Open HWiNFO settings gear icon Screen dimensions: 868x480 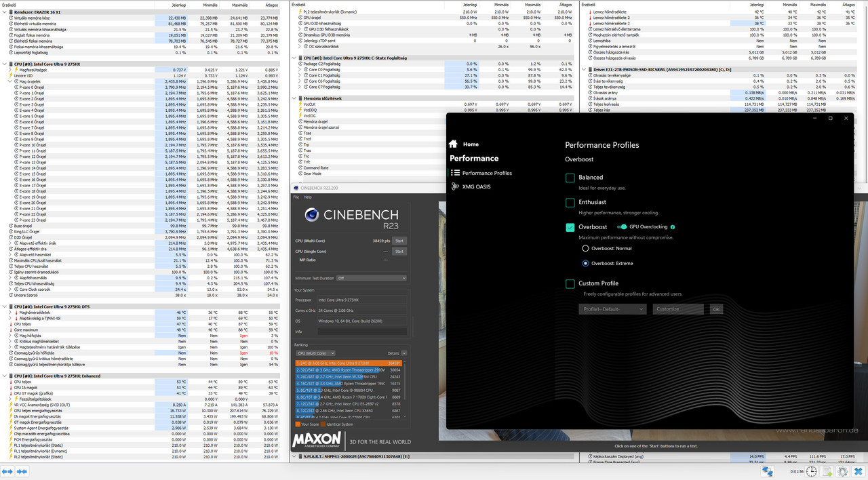tap(843, 471)
